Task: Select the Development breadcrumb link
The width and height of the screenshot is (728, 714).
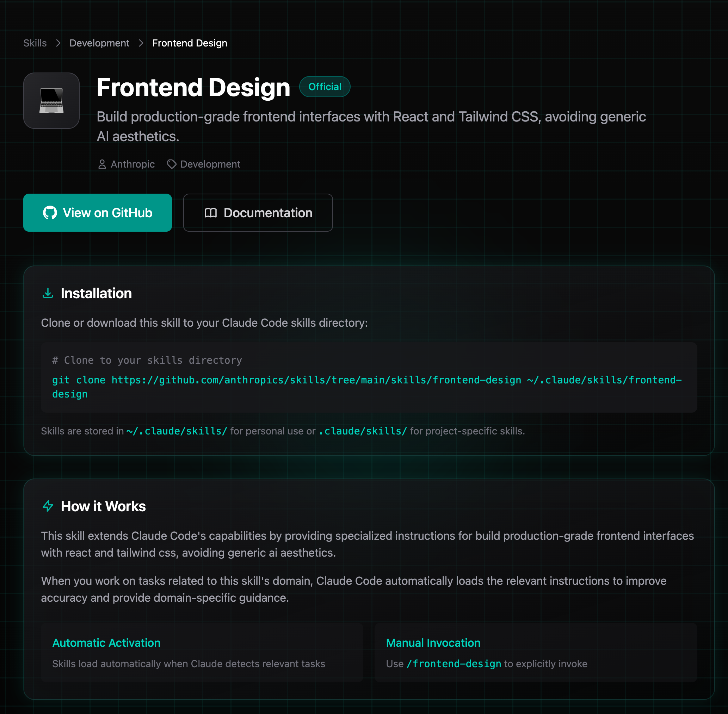Action: pyautogui.click(x=99, y=43)
